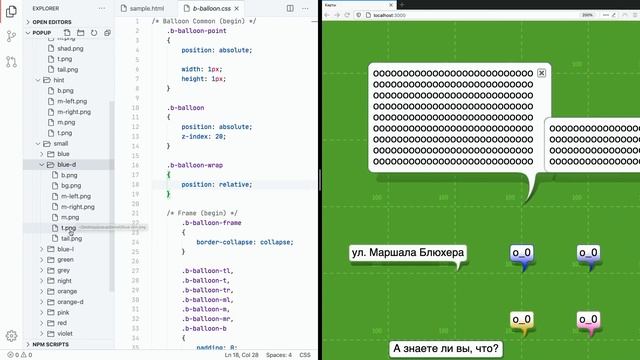Go forward in the browser
The image size is (640, 360).
[x=337, y=15]
